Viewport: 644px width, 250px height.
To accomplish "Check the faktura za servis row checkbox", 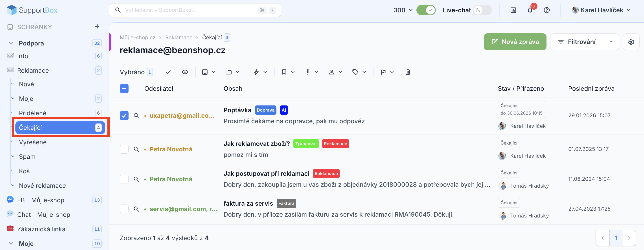I will (124, 209).
